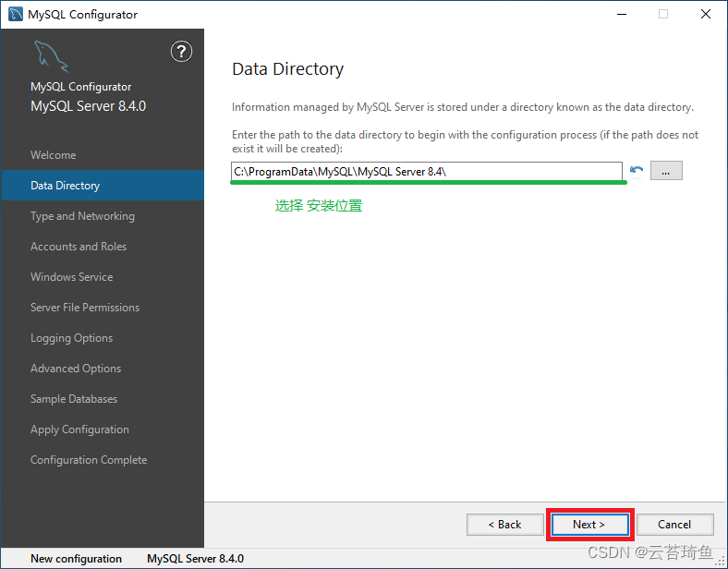Click the 'MySQL Configurator' sidebar label
The width and height of the screenshot is (728, 569).
[80, 87]
